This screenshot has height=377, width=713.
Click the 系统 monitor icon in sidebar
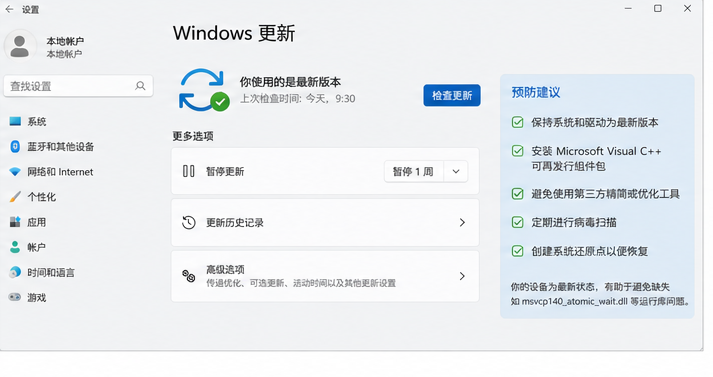tap(15, 121)
